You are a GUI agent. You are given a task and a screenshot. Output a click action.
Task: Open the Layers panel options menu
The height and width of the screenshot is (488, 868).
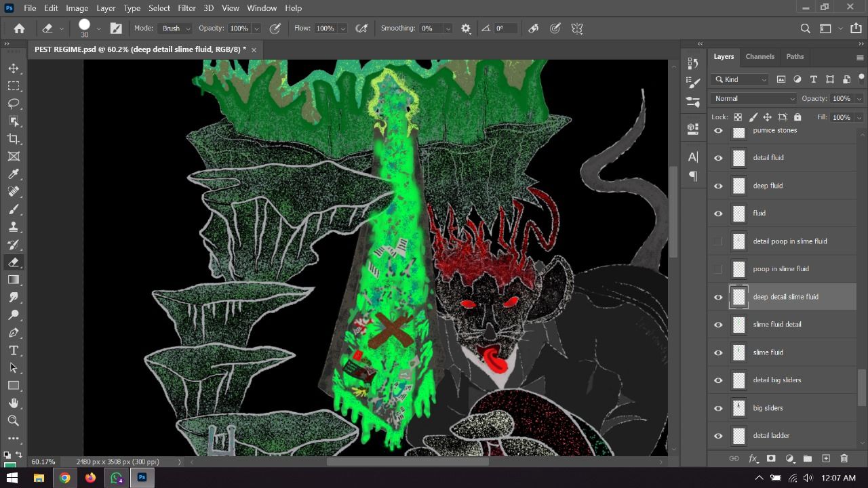click(x=860, y=58)
